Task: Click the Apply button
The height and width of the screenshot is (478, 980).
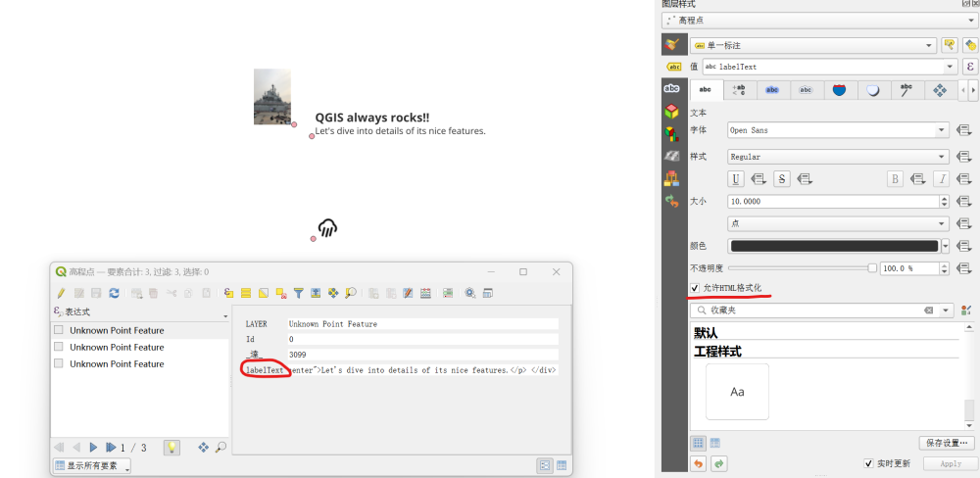Action: click(x=951, y=463)
